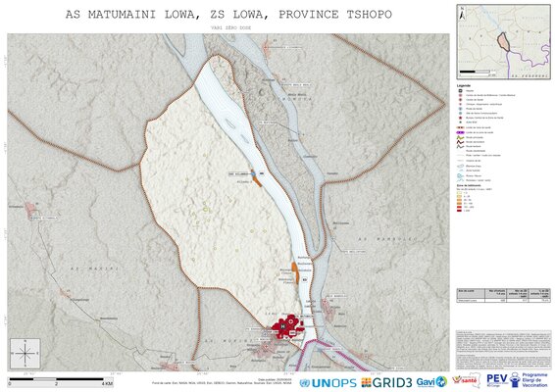
Task: Click the health facility marker at the map's top centre
Action: coord(266,47)
